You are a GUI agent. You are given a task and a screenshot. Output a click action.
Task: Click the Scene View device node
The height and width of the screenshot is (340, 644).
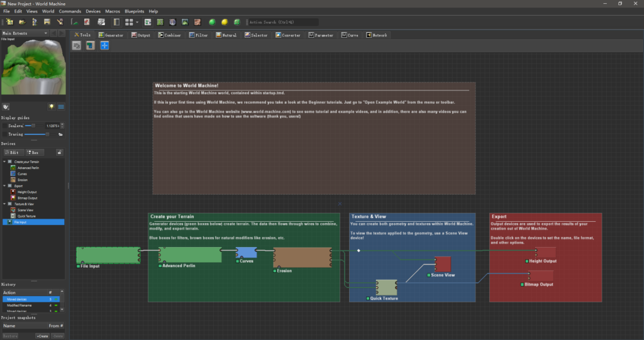[442, 263]
